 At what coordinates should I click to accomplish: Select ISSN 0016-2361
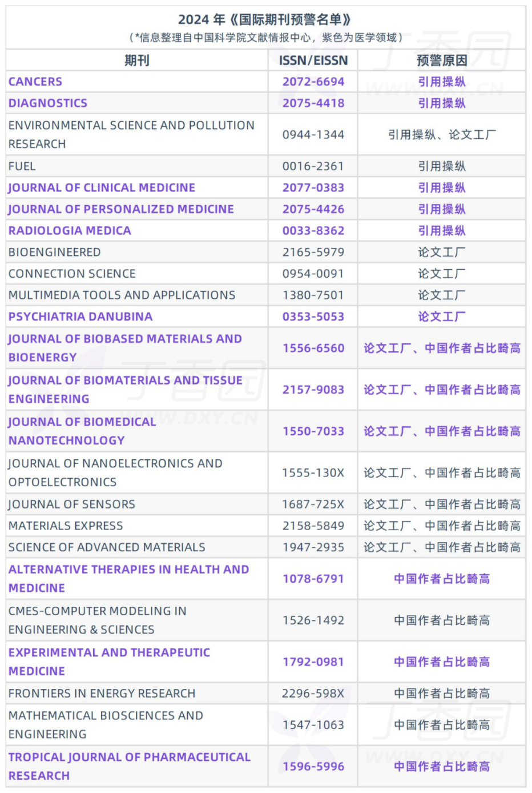pos(313,166)
